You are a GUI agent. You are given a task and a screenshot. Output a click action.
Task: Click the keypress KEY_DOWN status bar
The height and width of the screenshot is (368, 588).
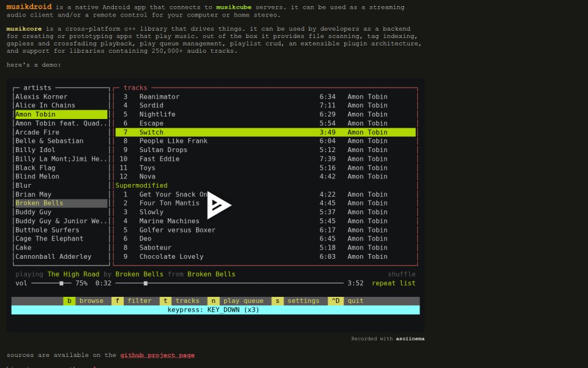(x=216, y=310)
